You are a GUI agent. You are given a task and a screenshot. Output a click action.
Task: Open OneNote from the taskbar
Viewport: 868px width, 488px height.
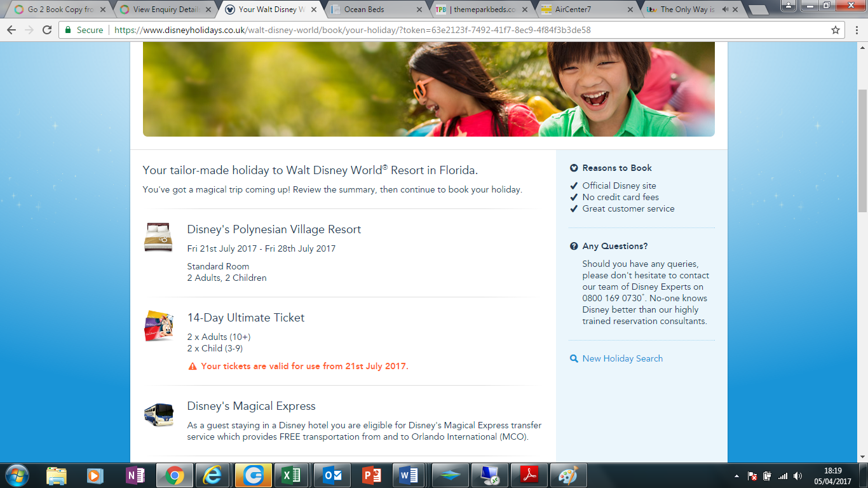pyautogui.click(x=135, y=475)
